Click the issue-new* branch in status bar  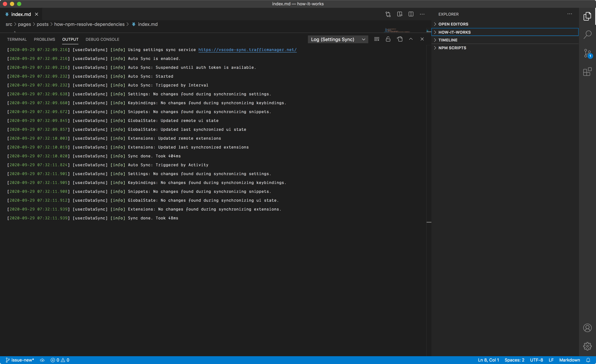point(20,360)
